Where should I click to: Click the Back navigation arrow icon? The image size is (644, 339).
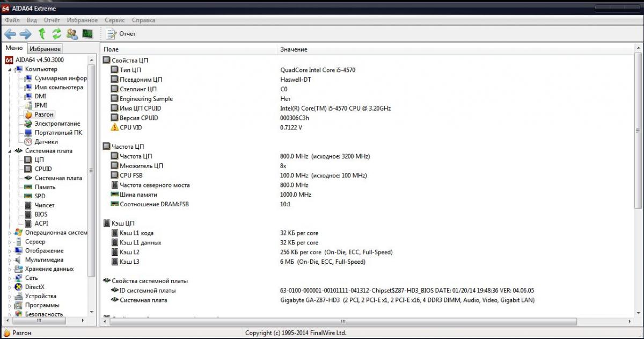click(10, 34)
